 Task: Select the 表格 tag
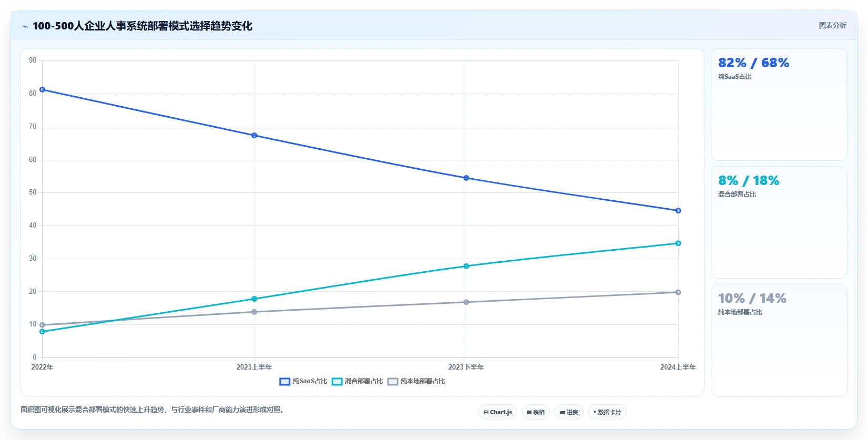coord(536,412)
